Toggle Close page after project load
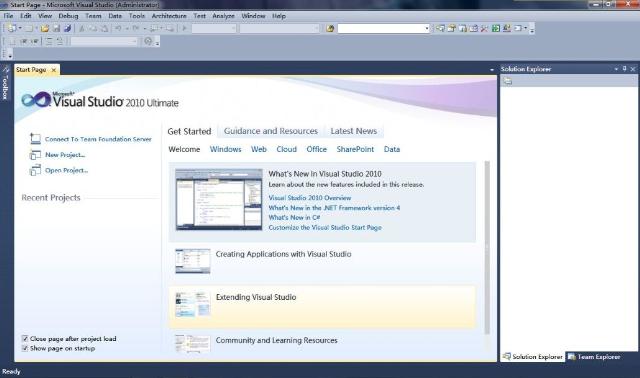This screenshot has width=640, height=378. (x=25, y=338)
